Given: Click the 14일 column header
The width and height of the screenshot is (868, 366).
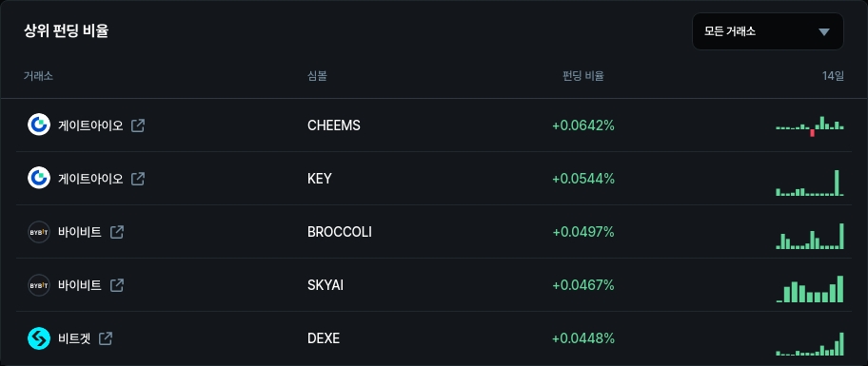Looking at the screenshot, I should pyautogui.click(x=833, y=76).
